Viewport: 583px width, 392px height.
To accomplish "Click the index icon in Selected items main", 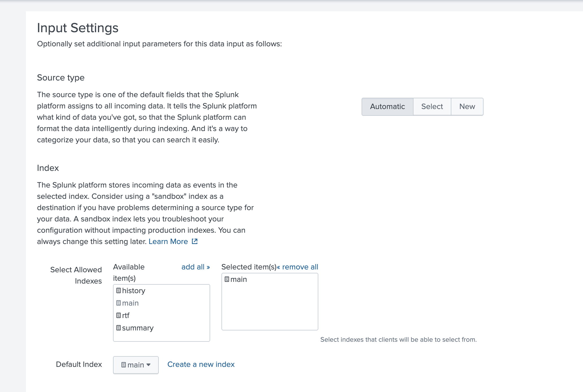I will [227, 279].
